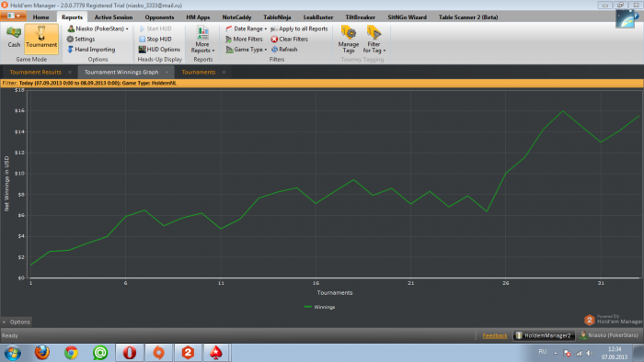Refresh the report
The width and height of the screenshot is (644, 362).
pos(284,50)
